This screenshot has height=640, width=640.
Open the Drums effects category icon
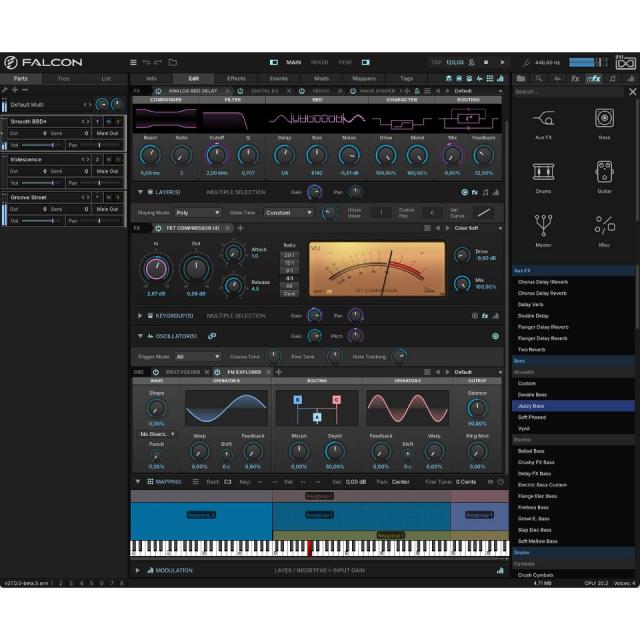pos(543,172)
